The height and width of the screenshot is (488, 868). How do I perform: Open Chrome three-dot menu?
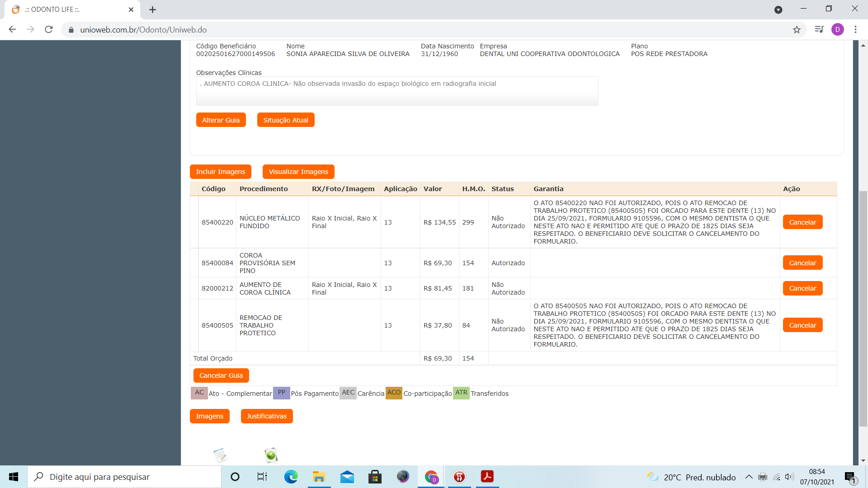click(x=855, y=30)
